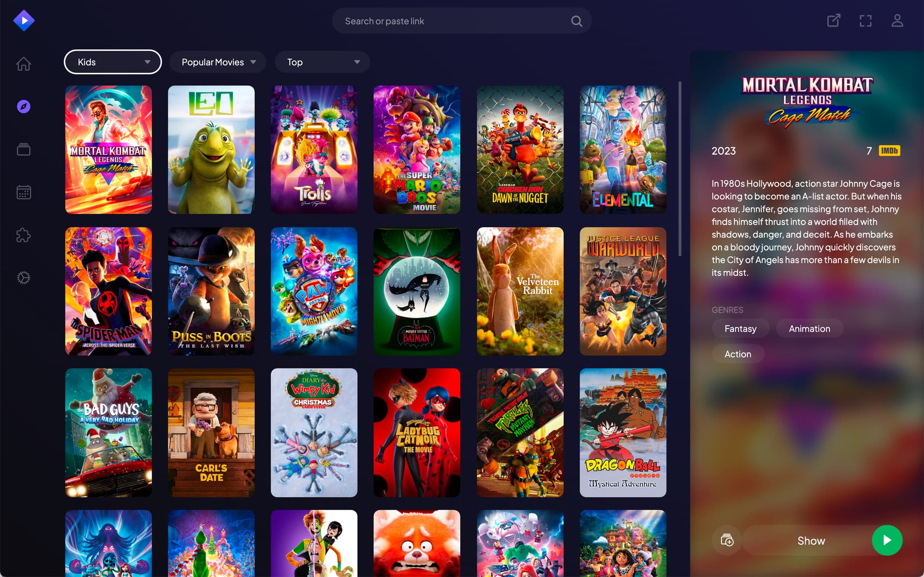Screen dimensions: 924x577
Task: Select the Elemental movie poster
Action: (x=623, y=150)
